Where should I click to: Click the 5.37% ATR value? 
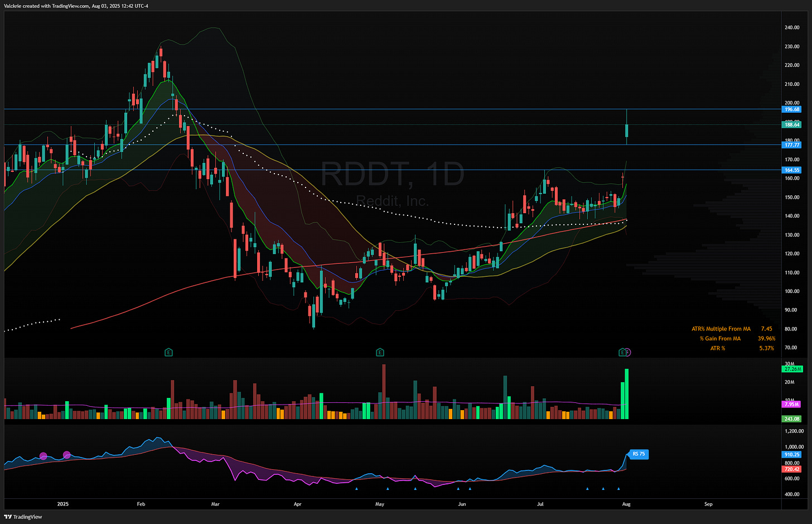click(x=767, y=348)
